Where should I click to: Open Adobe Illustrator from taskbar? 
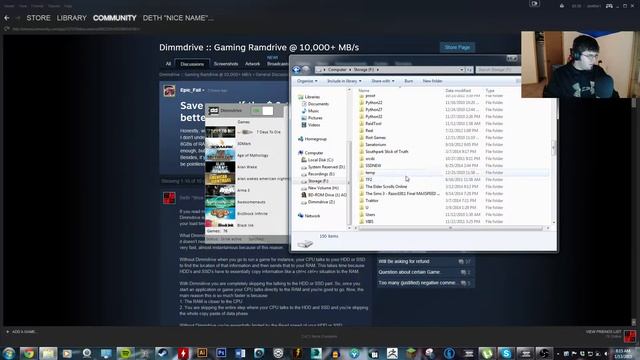pos(202,353)
